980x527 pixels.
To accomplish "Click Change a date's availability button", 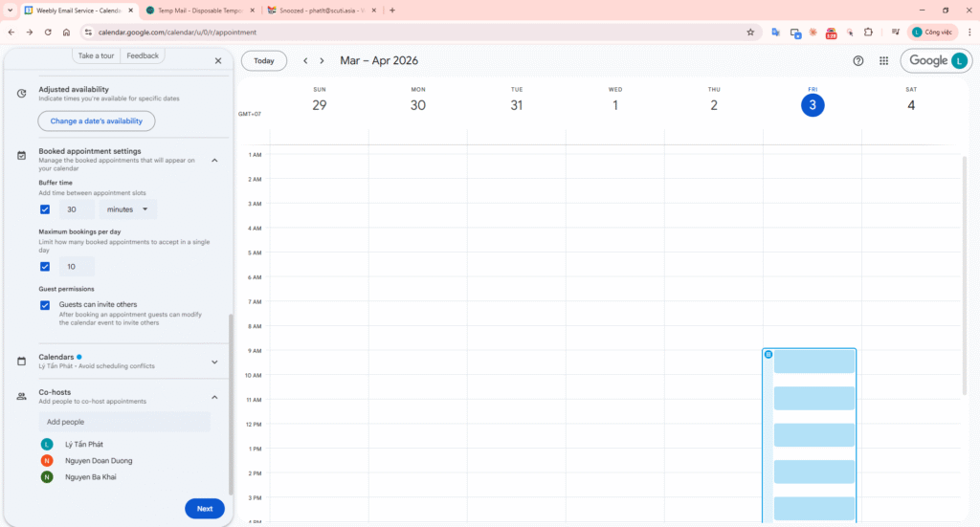I will pyautogui.click(x=97, y=121).
